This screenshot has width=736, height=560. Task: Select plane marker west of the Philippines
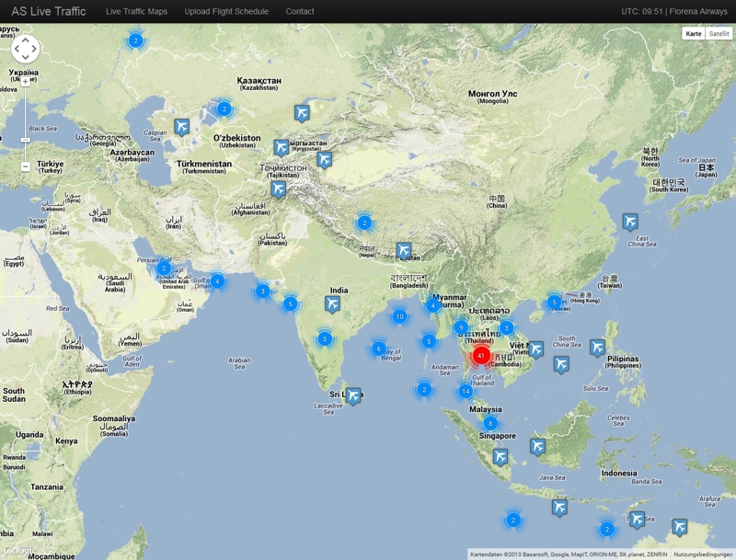point(597,348)
